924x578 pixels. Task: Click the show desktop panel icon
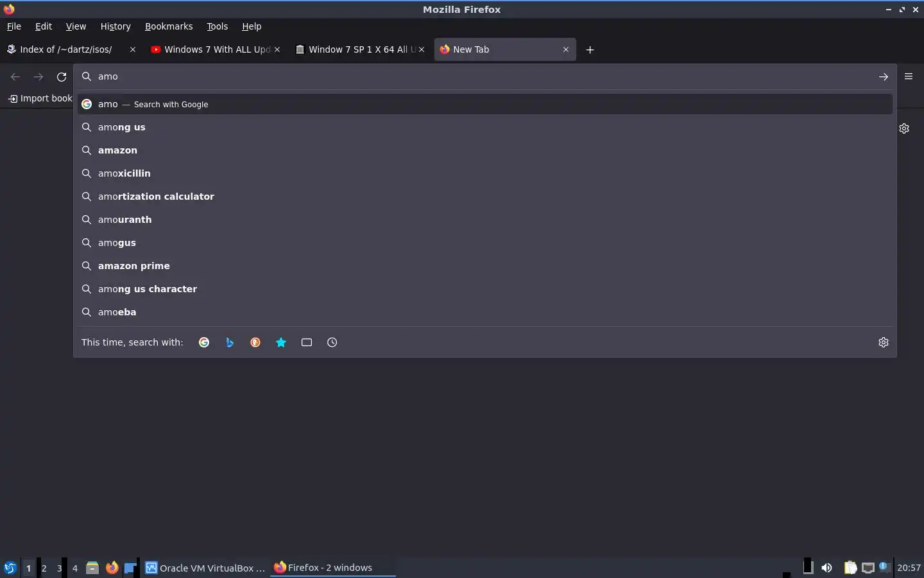tap(130, 568)
